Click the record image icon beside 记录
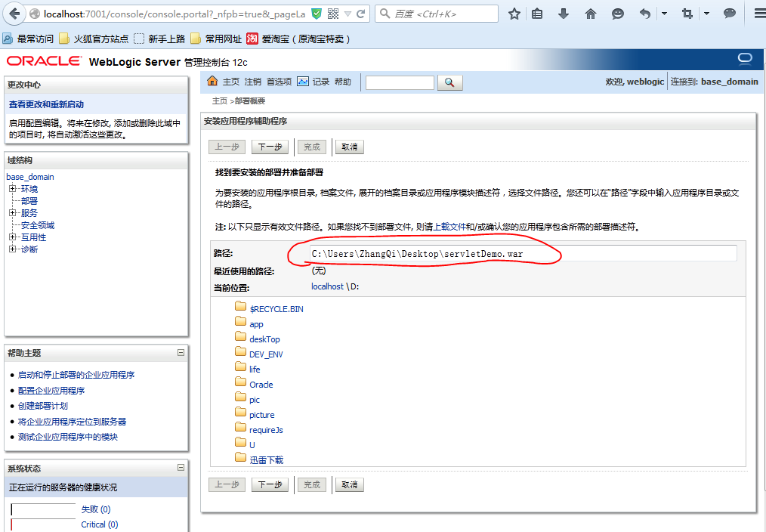 pos(303,82)
